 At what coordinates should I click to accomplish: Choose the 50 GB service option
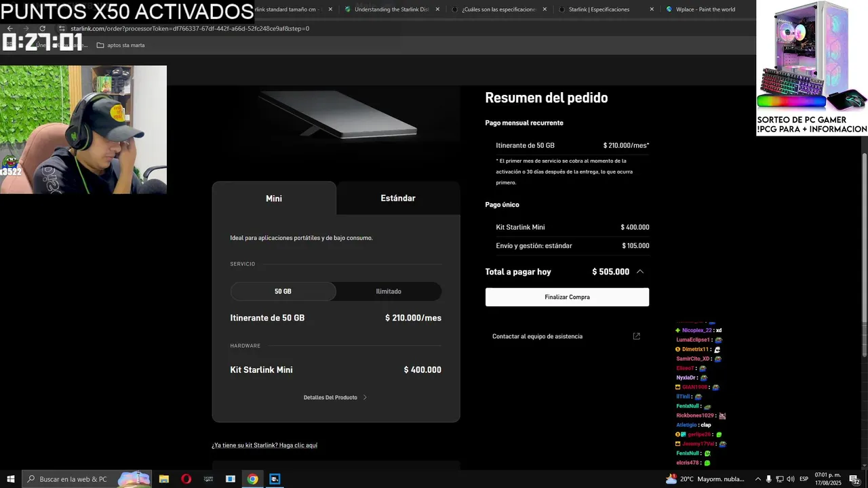pos(283,291)
